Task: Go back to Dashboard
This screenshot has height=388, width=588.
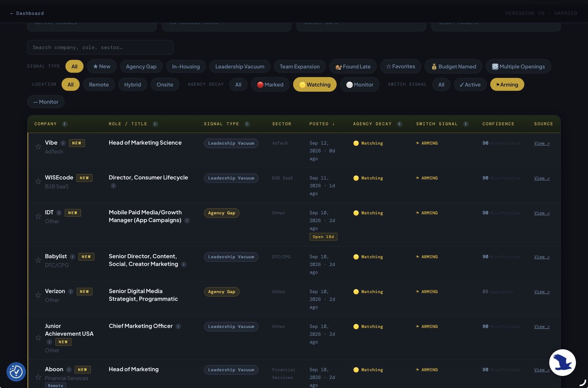Action: [27, 13]
